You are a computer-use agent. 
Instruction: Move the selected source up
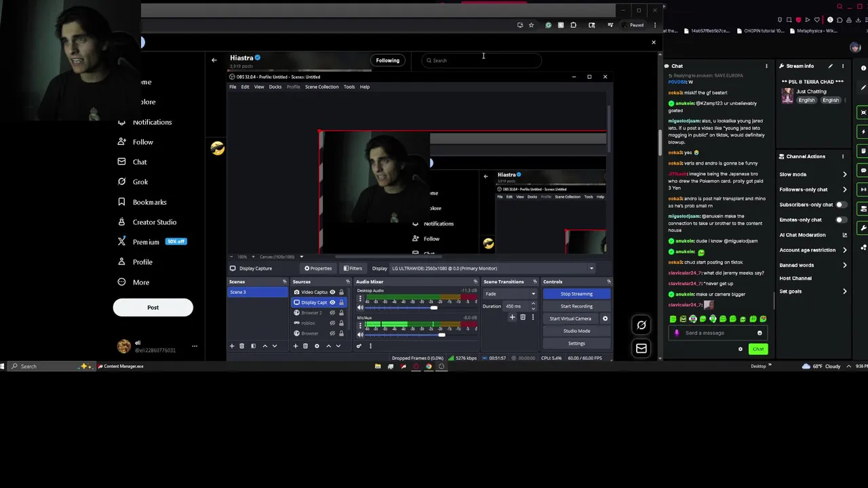tap(328, 346)
